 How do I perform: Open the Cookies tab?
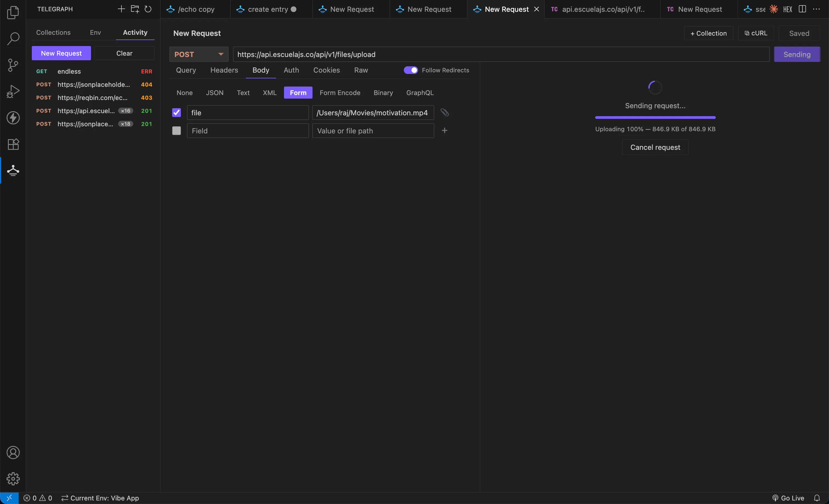(x=326, y=70)
